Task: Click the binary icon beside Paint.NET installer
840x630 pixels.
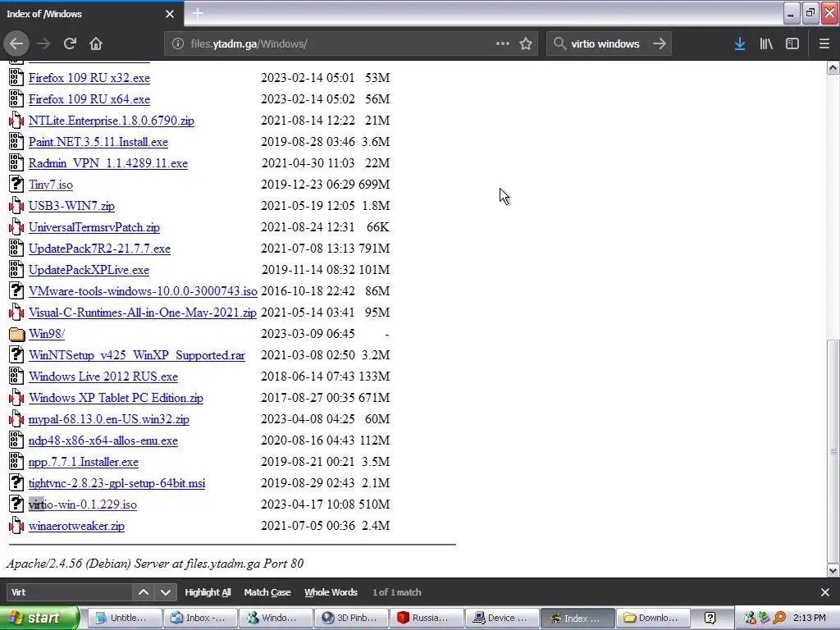Action: (16, 141)
